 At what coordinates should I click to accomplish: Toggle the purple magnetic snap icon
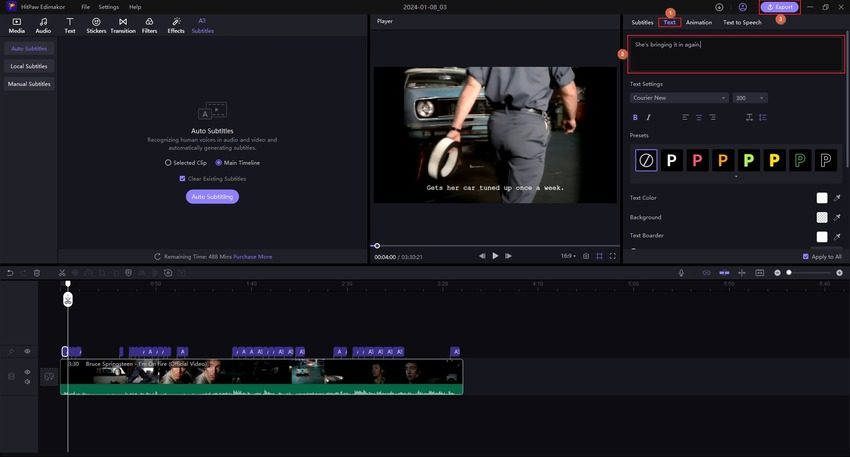(724, 273)
